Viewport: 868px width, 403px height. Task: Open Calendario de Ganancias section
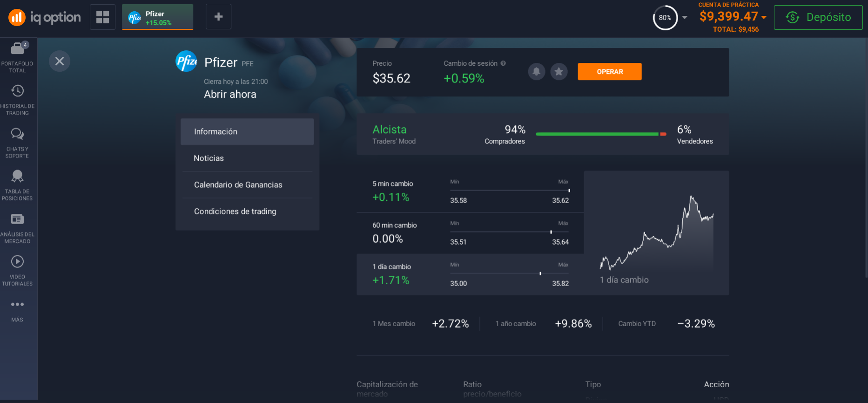[x=247, y=185]
